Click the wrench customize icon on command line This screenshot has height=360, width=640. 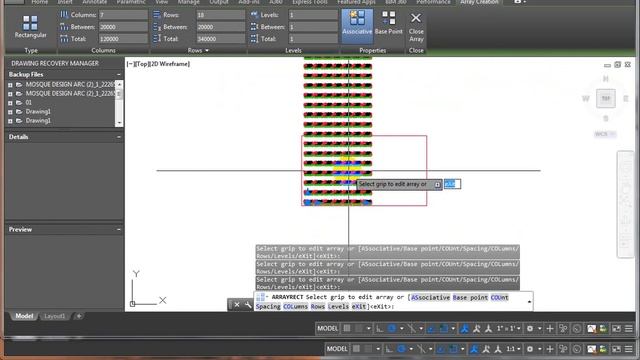(248, 305)
